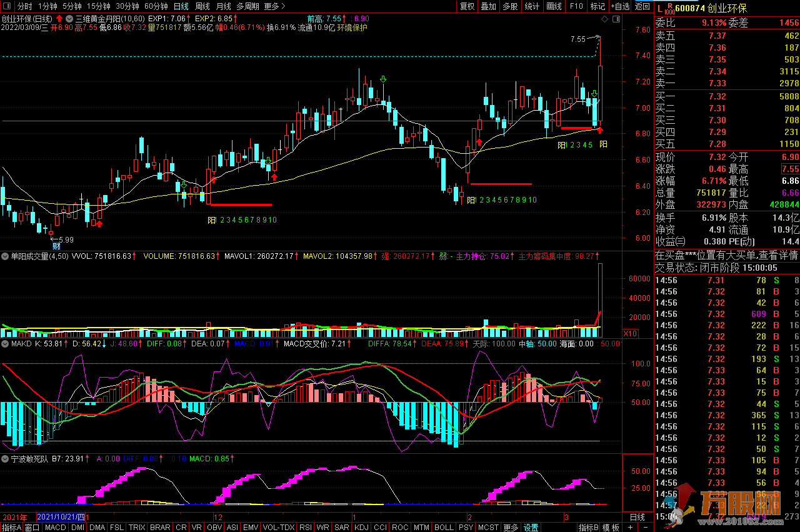The image size is (800, 532).
Task: Toggle 复权 price adjustment option
Action: [x=467, y=6]
